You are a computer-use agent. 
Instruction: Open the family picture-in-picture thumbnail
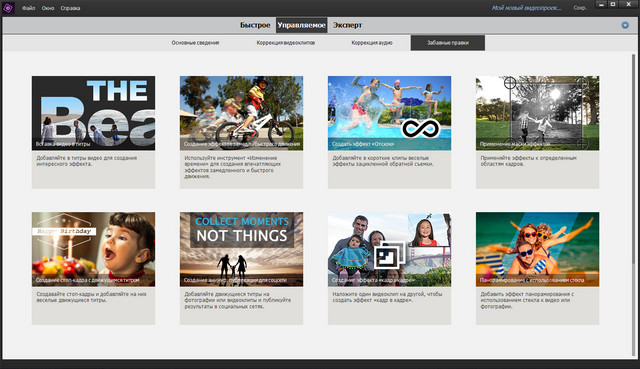389,249
